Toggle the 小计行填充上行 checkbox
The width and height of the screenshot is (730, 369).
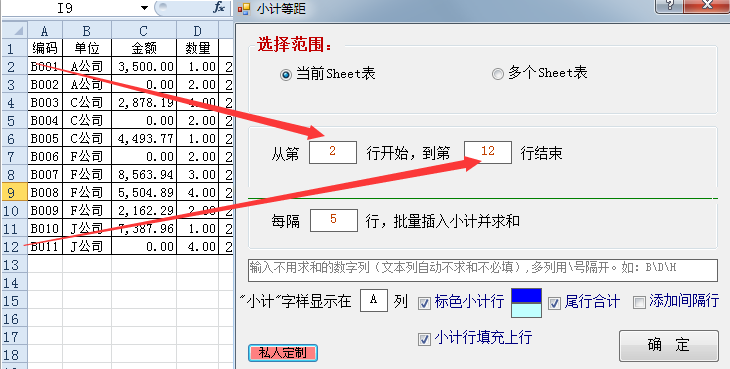click(424, 339)
